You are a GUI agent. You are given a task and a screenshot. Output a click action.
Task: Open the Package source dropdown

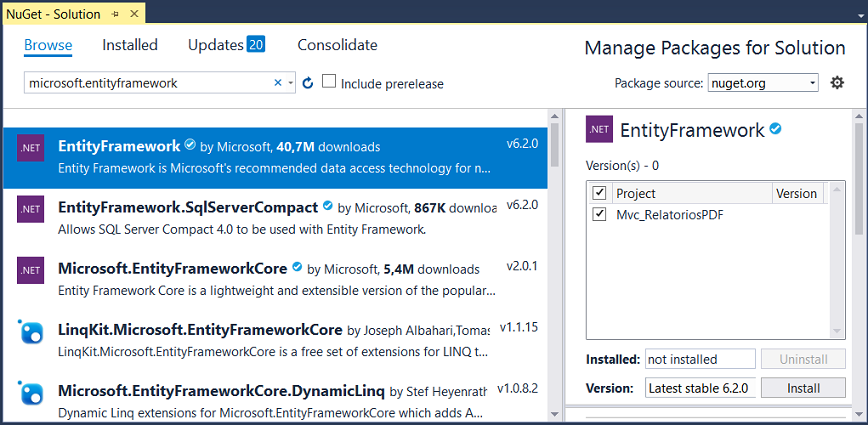click(x=763, y=83)
